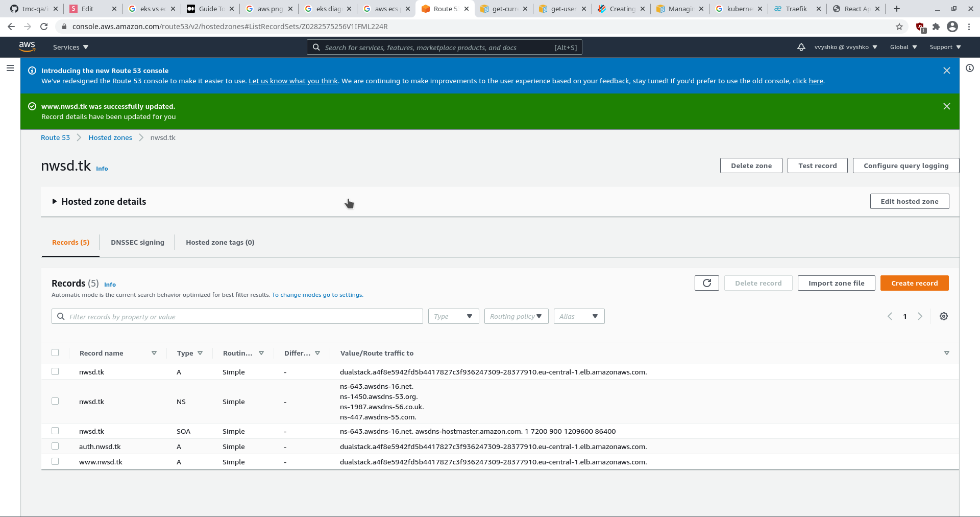Screen dimensions: 980x517
Task: Click 'To change modes go to settings' link
Action: 317,295
